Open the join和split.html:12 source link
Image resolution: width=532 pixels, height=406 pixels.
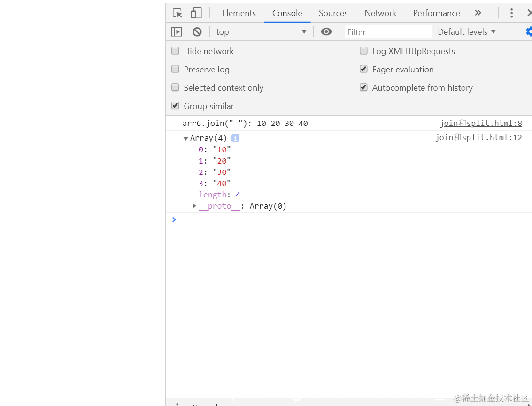click(x=478, y=138)
